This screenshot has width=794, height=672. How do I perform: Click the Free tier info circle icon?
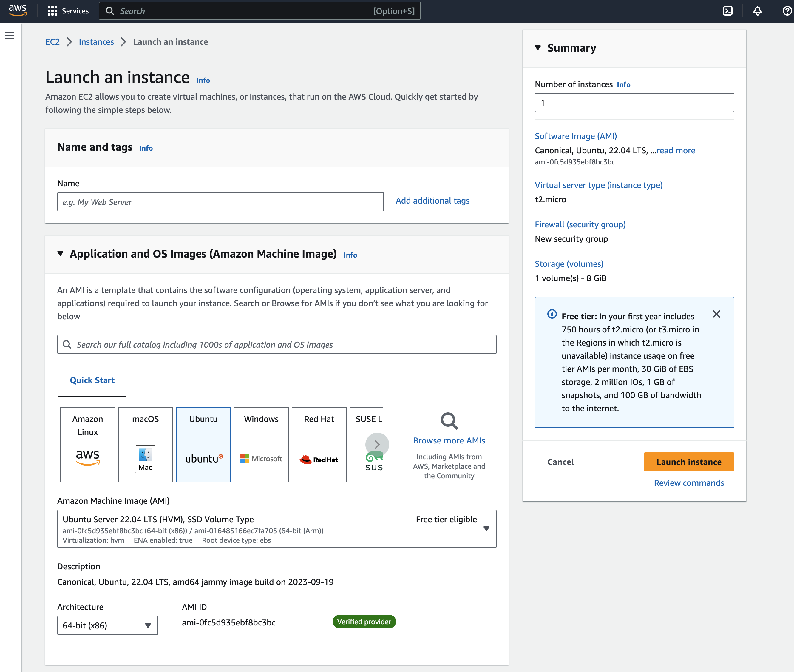click(x=552, y=314)
